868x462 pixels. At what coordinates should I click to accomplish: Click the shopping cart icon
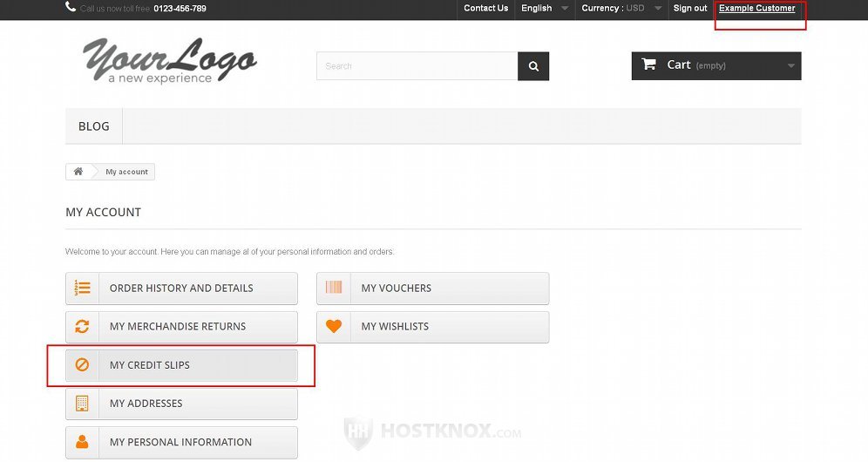click(648, 65)
